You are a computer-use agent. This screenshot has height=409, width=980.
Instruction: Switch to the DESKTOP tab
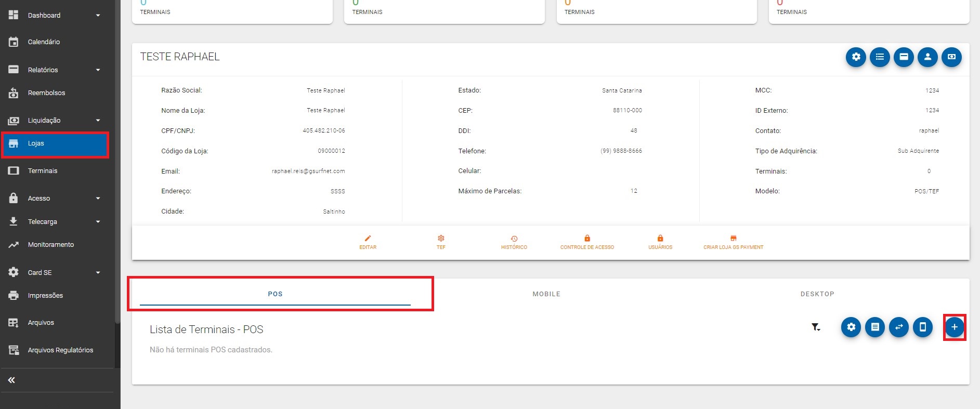coord(817,294)
